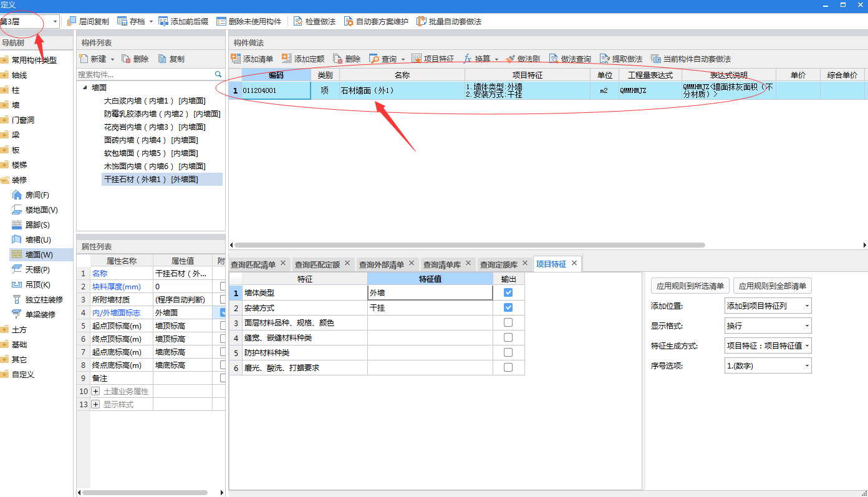Viewport: 868px width, 497px height.
Task: Select 花岗岩内墙(内墙3) component
Action: tap(155, 127)
